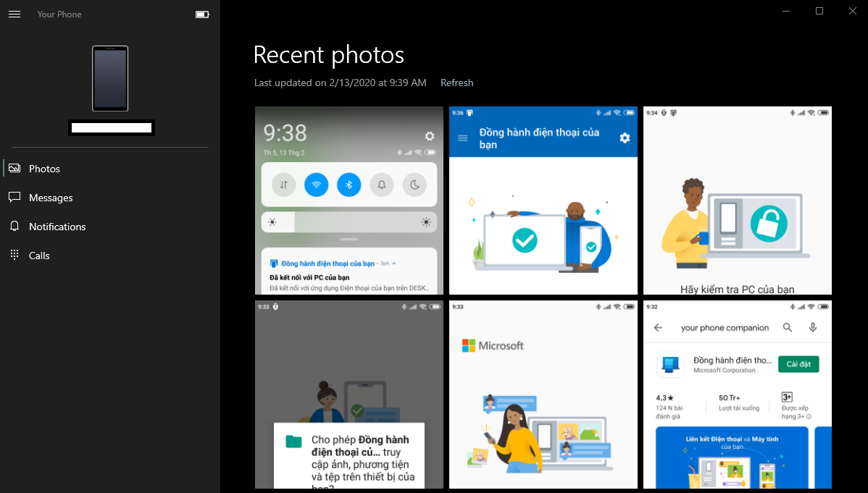
Task: Click the 'Recent photos' heading
Action: click(329, 55)
